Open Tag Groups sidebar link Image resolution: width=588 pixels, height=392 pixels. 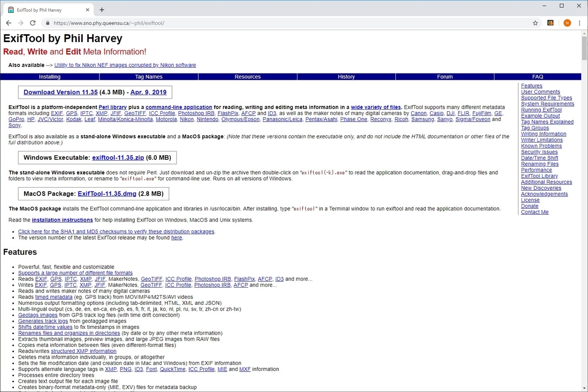[x=535, y=128]
